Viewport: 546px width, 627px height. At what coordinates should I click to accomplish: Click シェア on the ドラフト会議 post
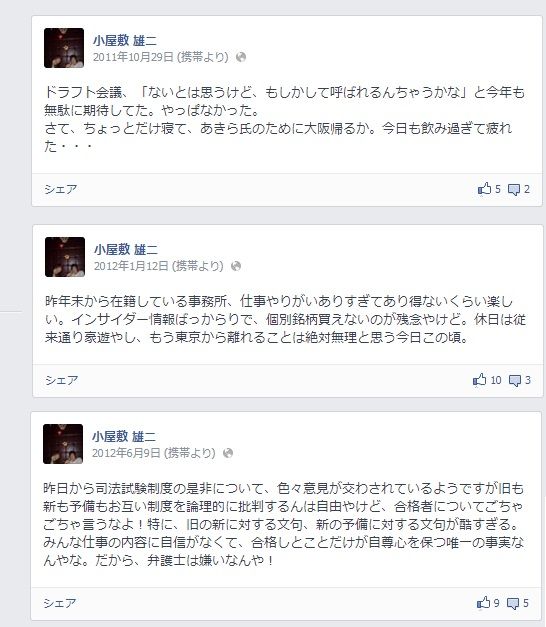tap(60, 189)
